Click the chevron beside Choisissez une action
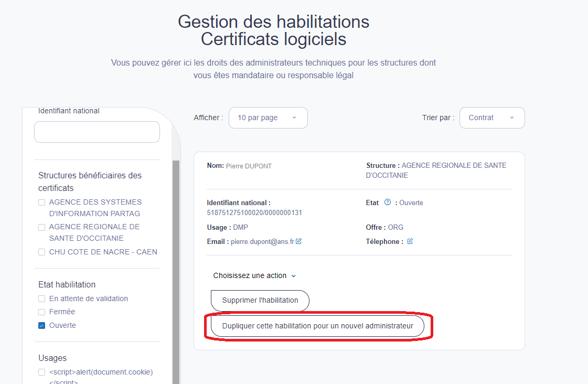This screenshot has height=384, width=588. coord(294,276)
